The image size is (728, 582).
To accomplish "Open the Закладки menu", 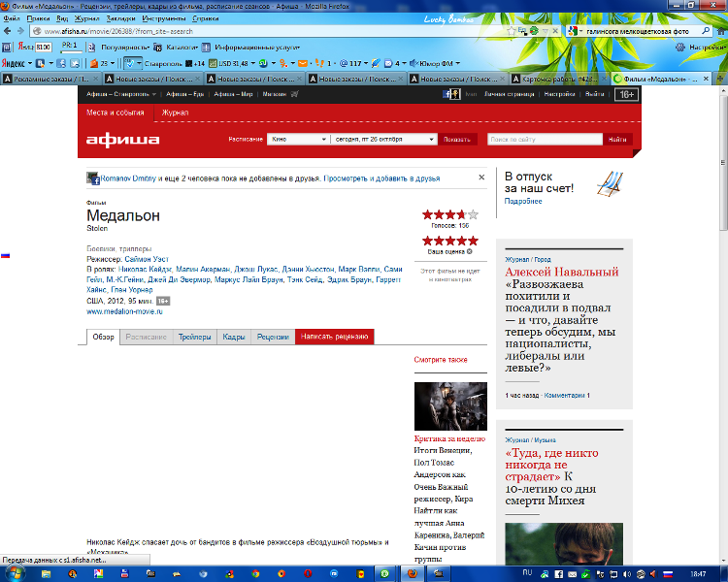I will (120, 18).
